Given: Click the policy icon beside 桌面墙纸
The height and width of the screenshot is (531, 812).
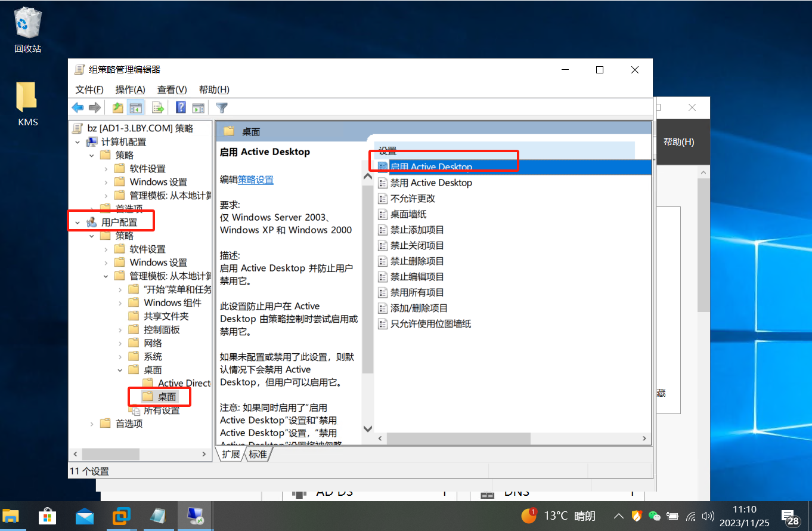Looking at the screenshot, I should (383, 214).
